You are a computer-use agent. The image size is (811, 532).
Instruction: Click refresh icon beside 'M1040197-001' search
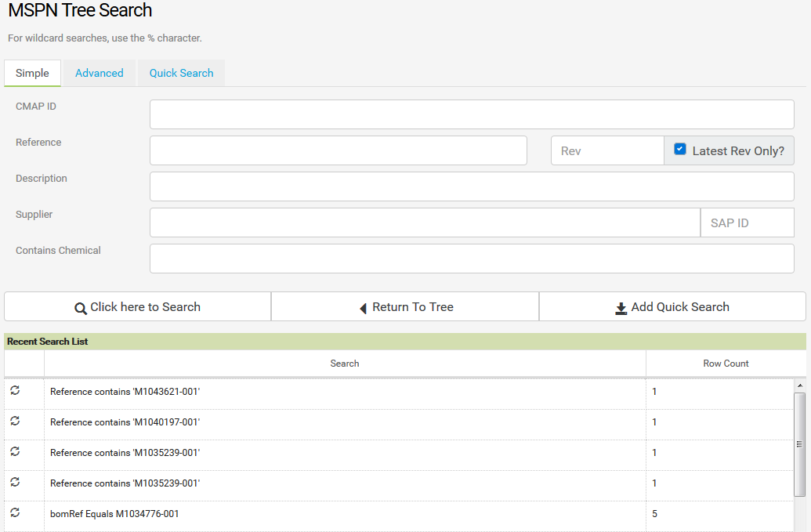point(15,421)
